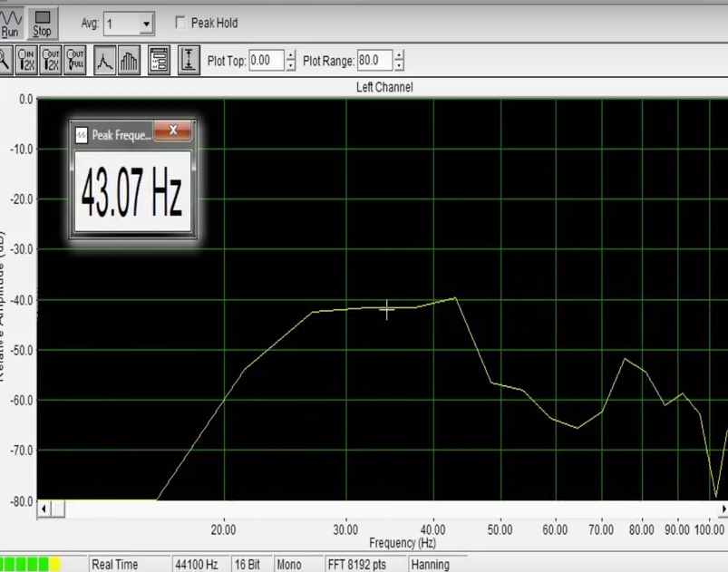The image size is (728, 572).
Task: Decrease Plot Top with down arrow
Action: tap(291, 65)
